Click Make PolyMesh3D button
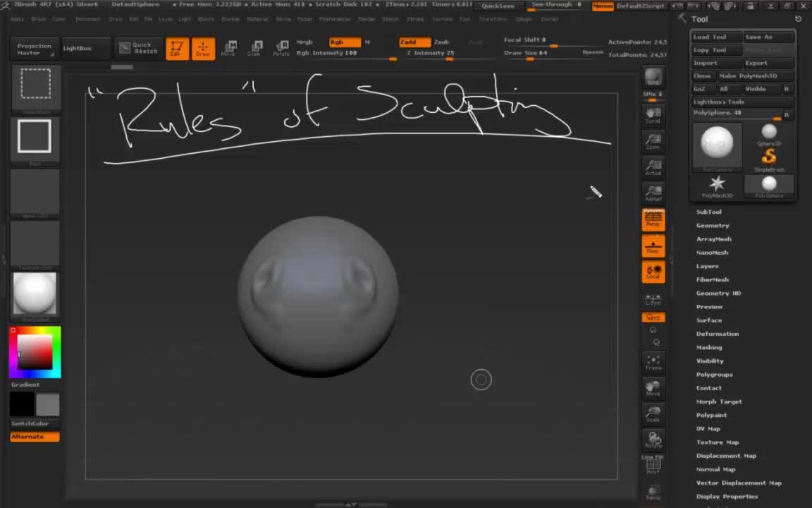 coord(756,75)
